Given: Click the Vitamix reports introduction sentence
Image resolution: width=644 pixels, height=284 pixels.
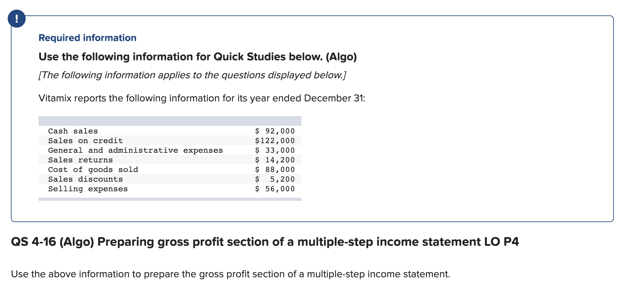Looking at the screenshot, I should pos(202,98).
